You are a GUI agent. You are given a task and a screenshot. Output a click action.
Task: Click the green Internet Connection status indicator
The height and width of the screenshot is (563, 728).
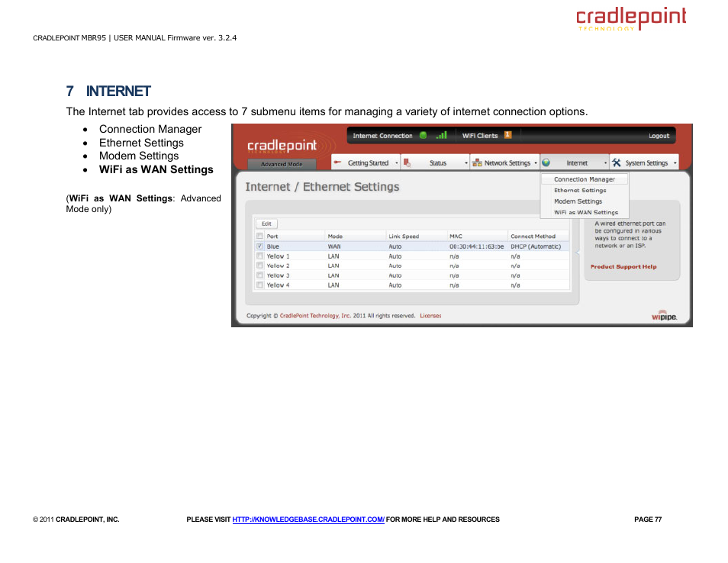(423, 136)
